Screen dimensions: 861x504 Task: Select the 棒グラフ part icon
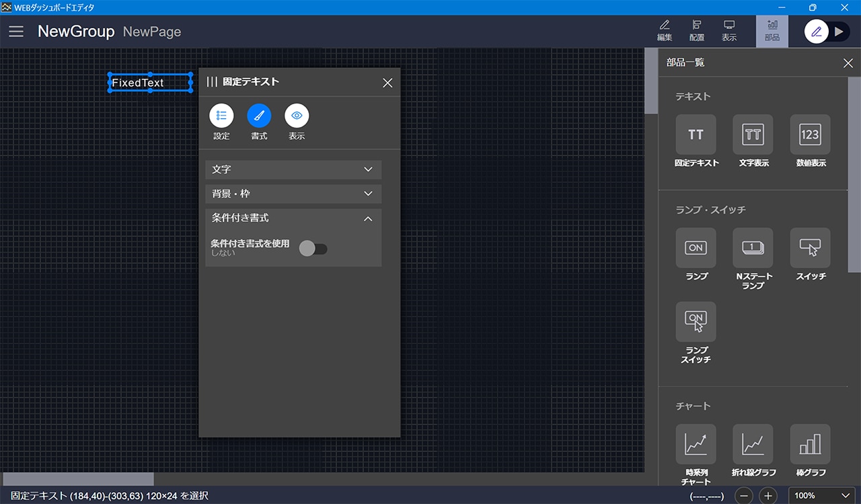810,444
